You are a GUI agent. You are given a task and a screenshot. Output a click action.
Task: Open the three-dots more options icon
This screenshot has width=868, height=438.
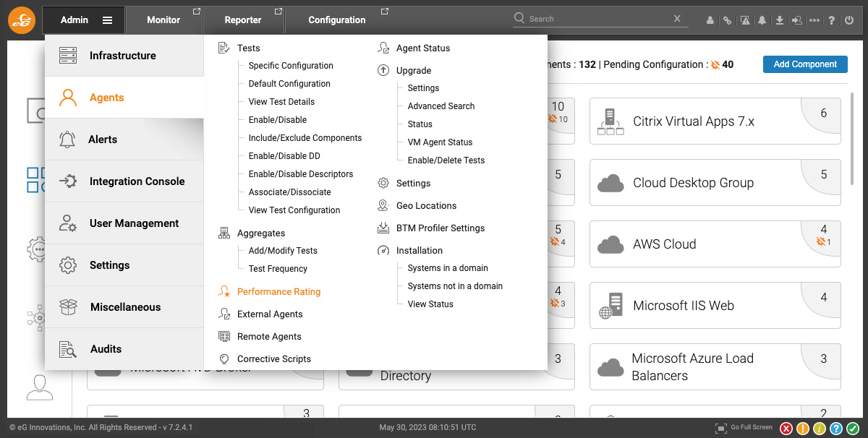point(814,20)
